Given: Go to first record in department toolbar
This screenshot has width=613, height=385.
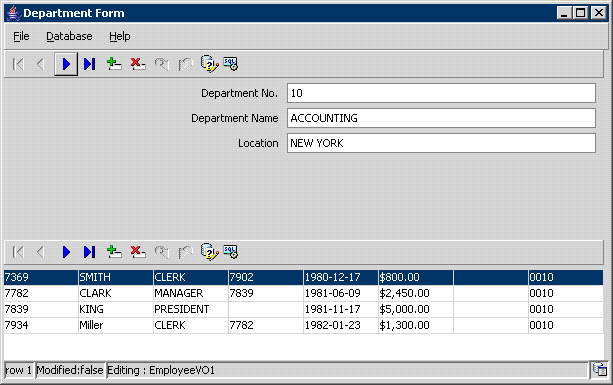Looking at the screenshot, I should coord(18,64).
